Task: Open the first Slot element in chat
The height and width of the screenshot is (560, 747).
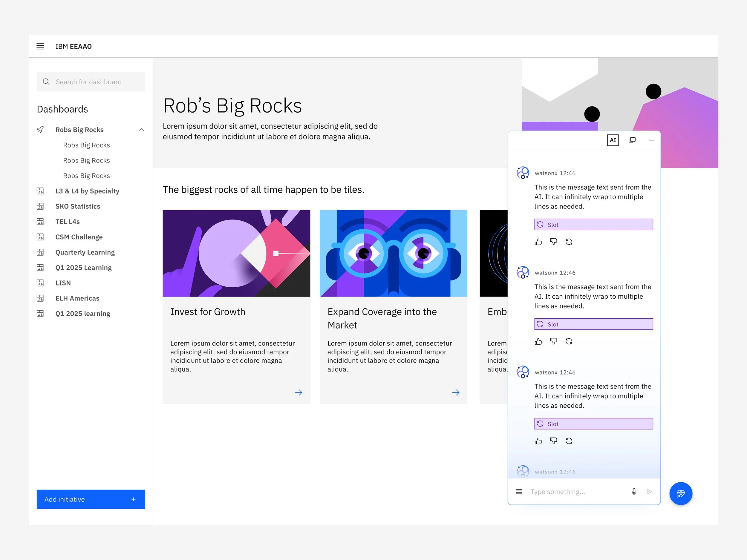Action: pyautogui.click(x=593, y=225)
